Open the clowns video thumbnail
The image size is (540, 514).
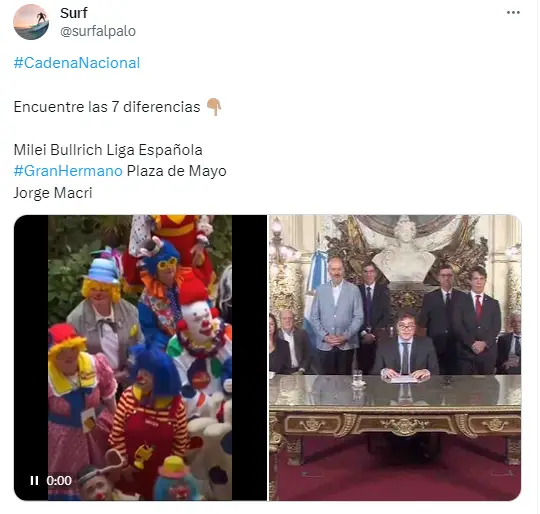(x=140, y=357)
